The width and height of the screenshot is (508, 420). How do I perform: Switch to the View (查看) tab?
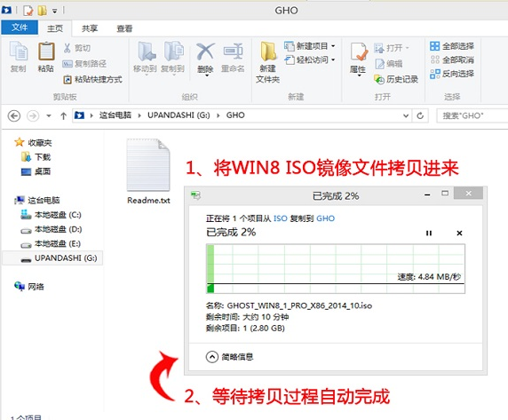tap(124, 28)
